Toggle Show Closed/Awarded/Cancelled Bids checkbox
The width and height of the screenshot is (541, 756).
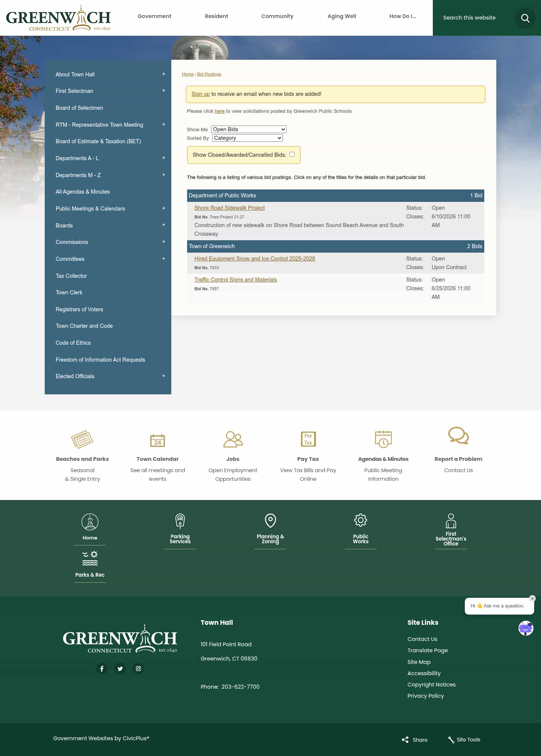tap(292, 155)
